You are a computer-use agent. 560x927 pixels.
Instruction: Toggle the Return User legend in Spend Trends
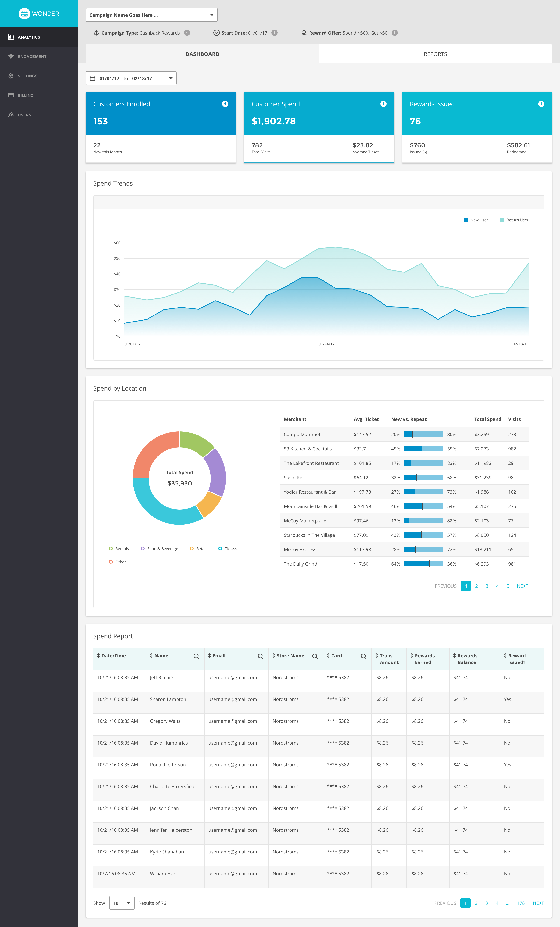(x=514, y=220)
